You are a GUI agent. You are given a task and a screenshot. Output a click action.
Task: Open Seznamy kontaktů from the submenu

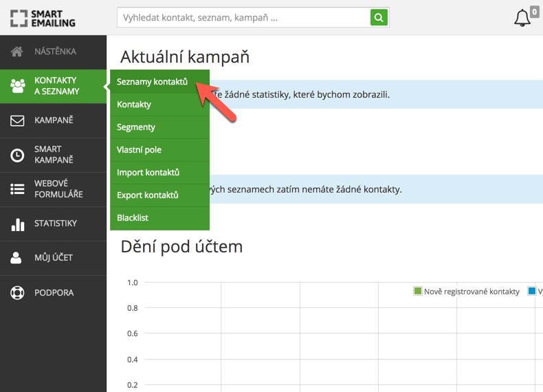pos(152,82)
